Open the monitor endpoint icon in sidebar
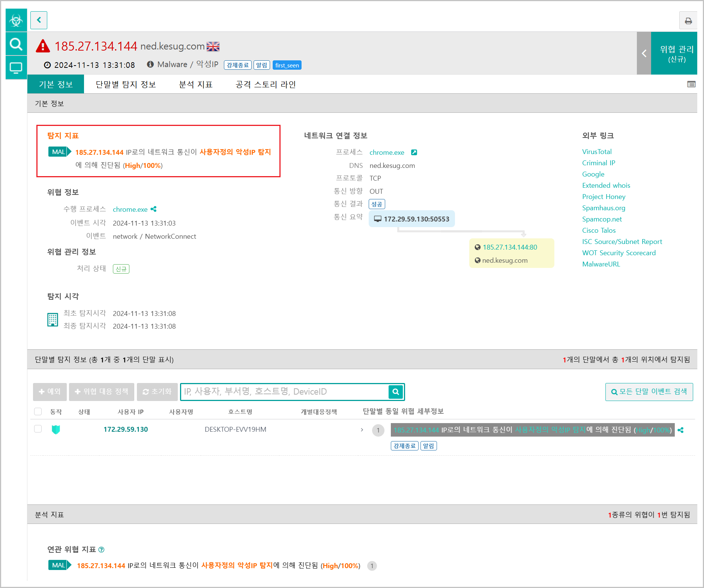Viewport: 704px width, 588px height. click(16, 68)
